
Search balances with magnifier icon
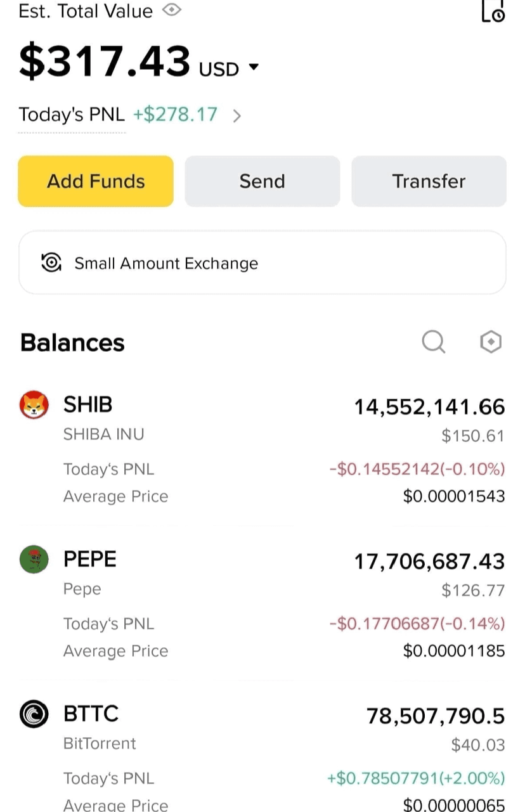tap(434, 342)
